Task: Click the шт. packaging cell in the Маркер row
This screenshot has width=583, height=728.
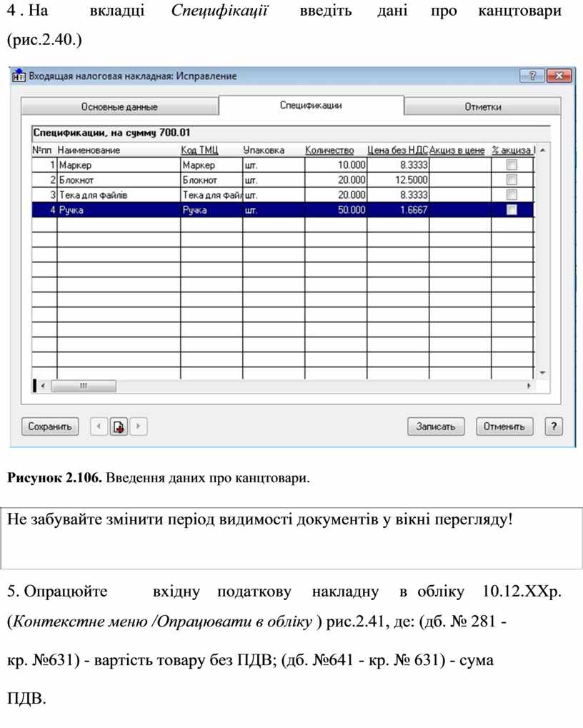Action: (x=274, y=165)
